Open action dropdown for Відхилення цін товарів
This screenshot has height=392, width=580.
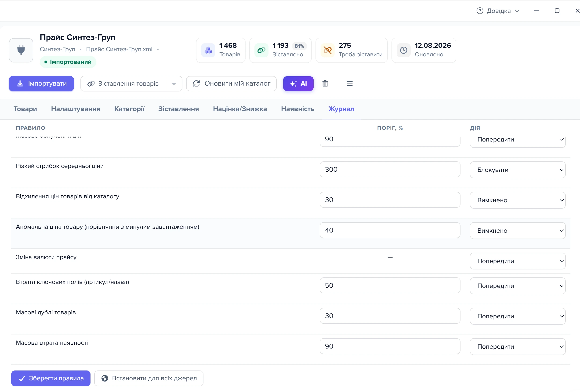point(517,200)
